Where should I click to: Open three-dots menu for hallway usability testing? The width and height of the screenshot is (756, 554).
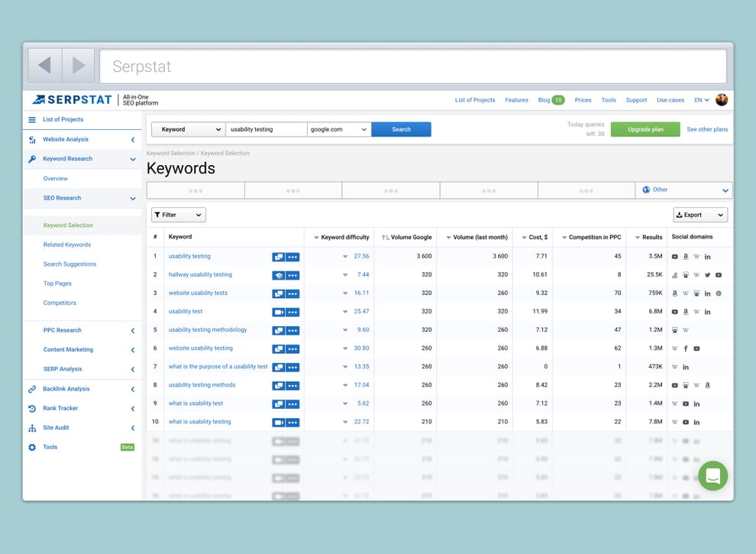tap(292, 275)
